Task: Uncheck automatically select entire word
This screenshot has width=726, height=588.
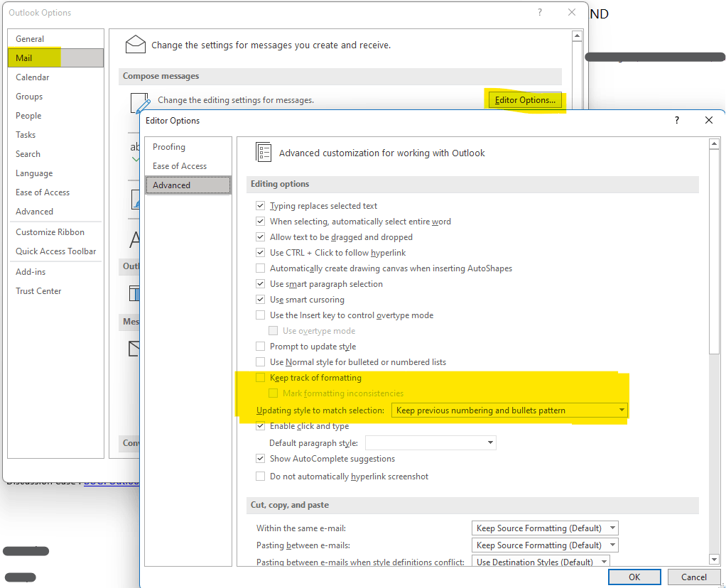Action: 261,222
